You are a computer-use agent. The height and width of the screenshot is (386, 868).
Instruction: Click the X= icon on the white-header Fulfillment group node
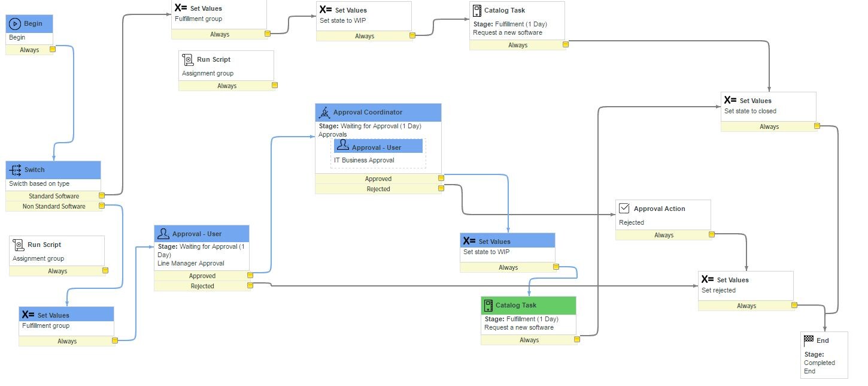[180, 8]
